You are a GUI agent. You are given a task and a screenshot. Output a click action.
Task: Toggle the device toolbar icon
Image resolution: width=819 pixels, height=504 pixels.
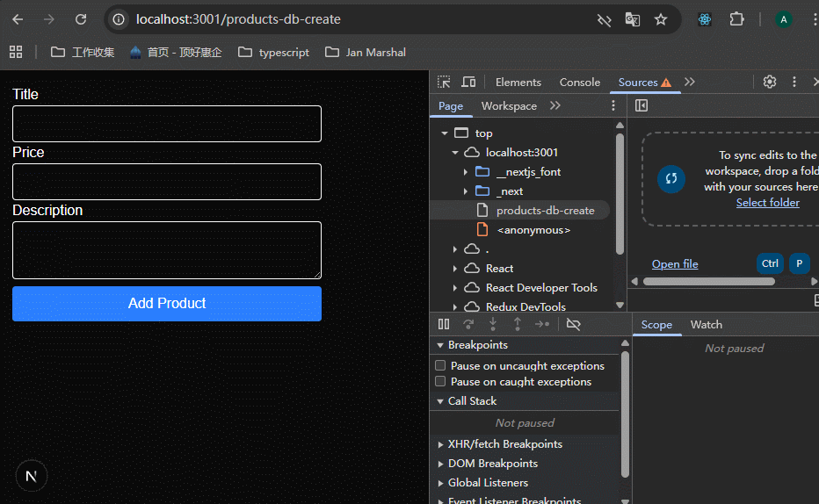pyautogui.click(x=468, y=82)
